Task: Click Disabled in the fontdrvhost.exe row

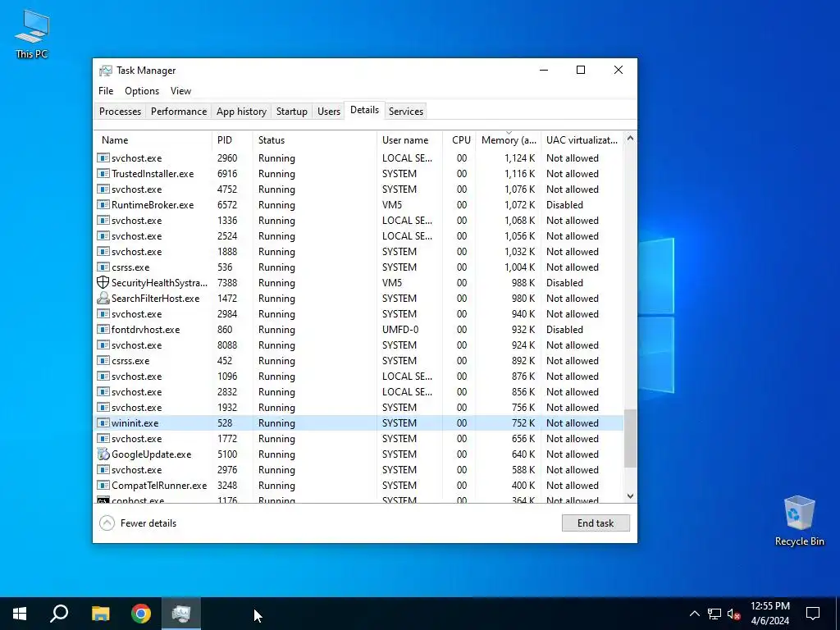Action: click(x=564, y=330)
